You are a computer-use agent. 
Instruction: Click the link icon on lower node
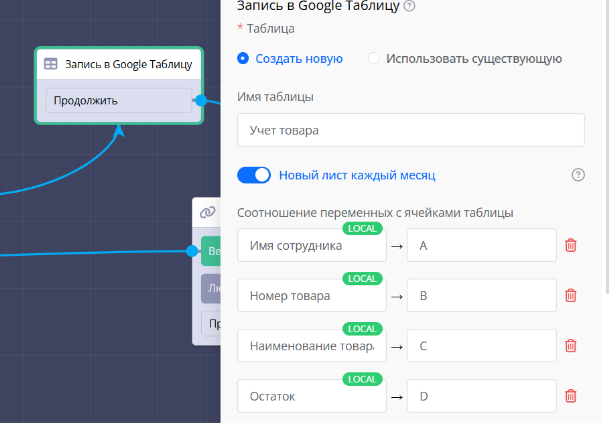point(207,212)
